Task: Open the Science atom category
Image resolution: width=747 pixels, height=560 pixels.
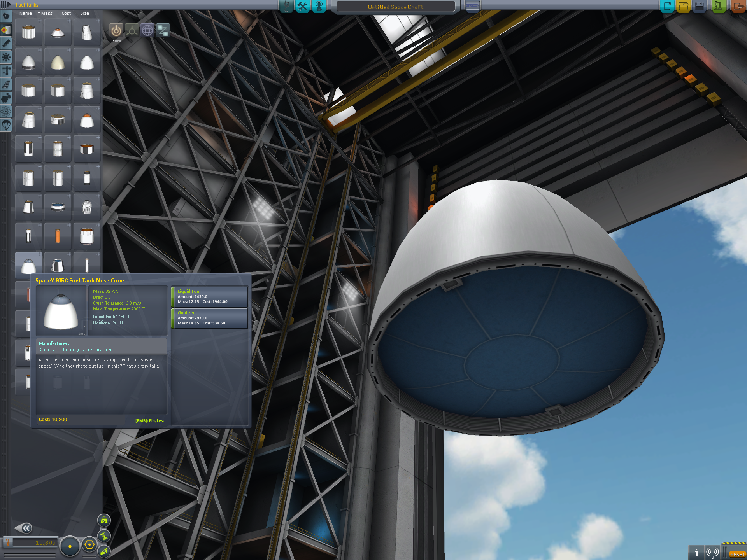Action: click(x=6, y=112)
